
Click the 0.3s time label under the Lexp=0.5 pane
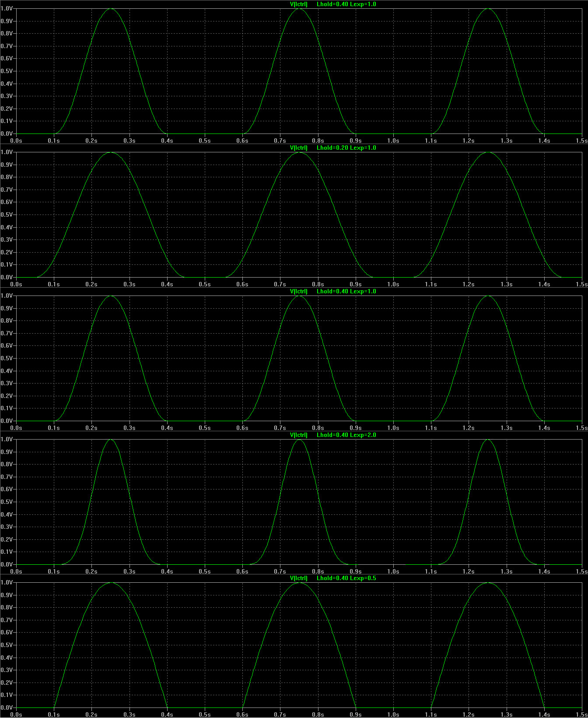pyautogui.click(x=129, y=714)
